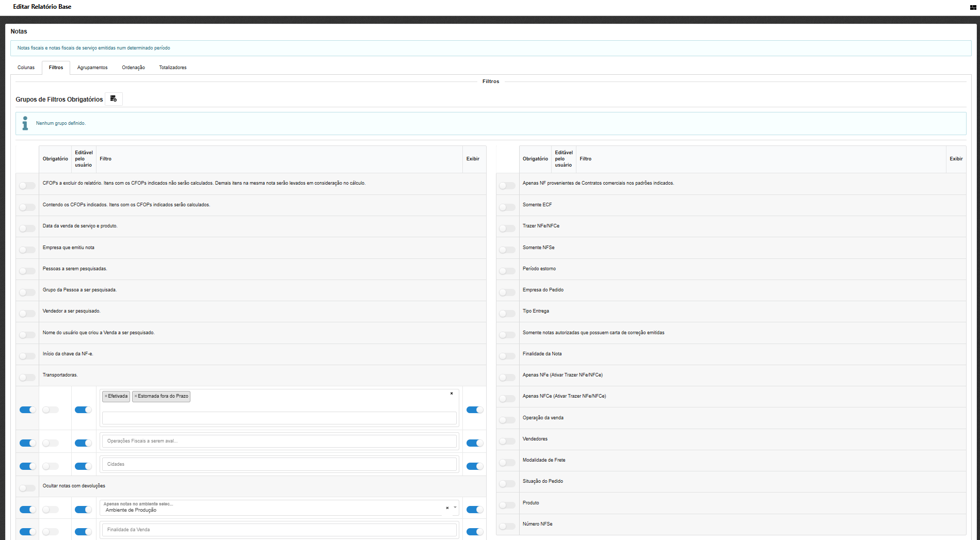This screenshot has width=980, height=540.
Task: Open the Operações Fiscais selection field
Action: 279,441
